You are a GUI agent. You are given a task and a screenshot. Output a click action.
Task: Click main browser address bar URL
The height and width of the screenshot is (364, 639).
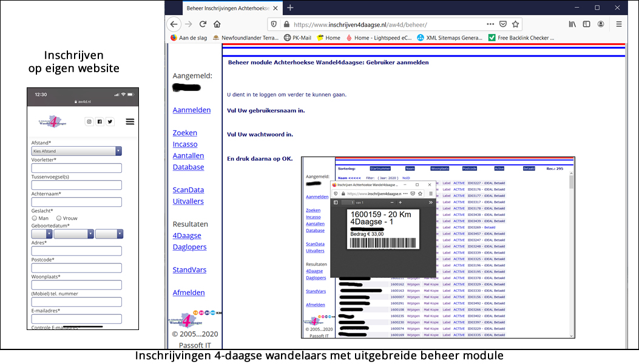[x=360, y=24]
